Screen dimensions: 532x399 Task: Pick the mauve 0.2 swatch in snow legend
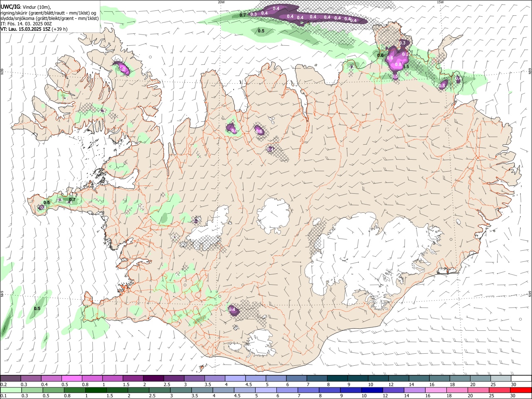click(10, 379)
